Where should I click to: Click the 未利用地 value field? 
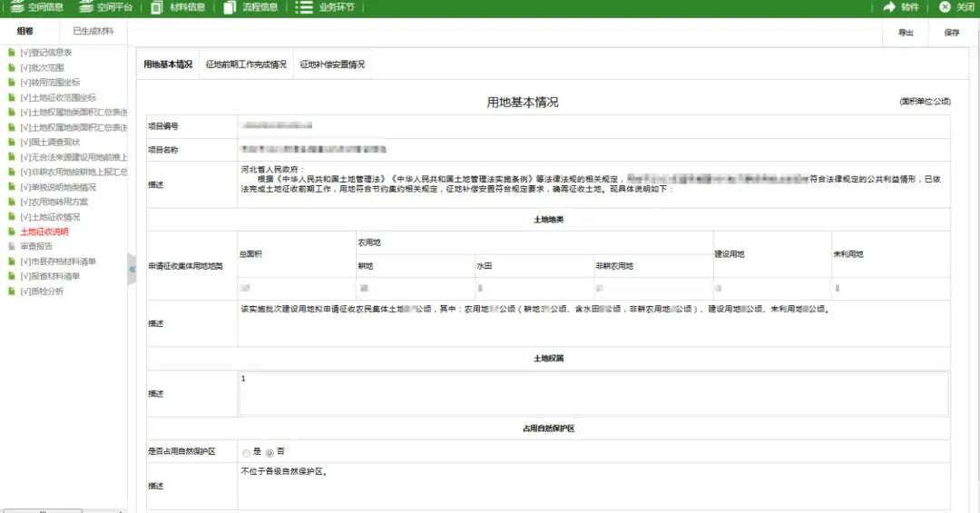[x=891, y=288]
